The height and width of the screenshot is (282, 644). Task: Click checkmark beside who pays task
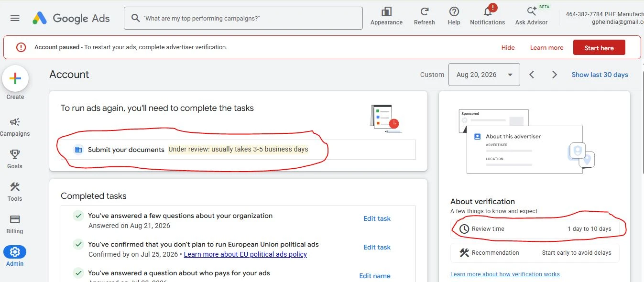[x=78, y=273]
